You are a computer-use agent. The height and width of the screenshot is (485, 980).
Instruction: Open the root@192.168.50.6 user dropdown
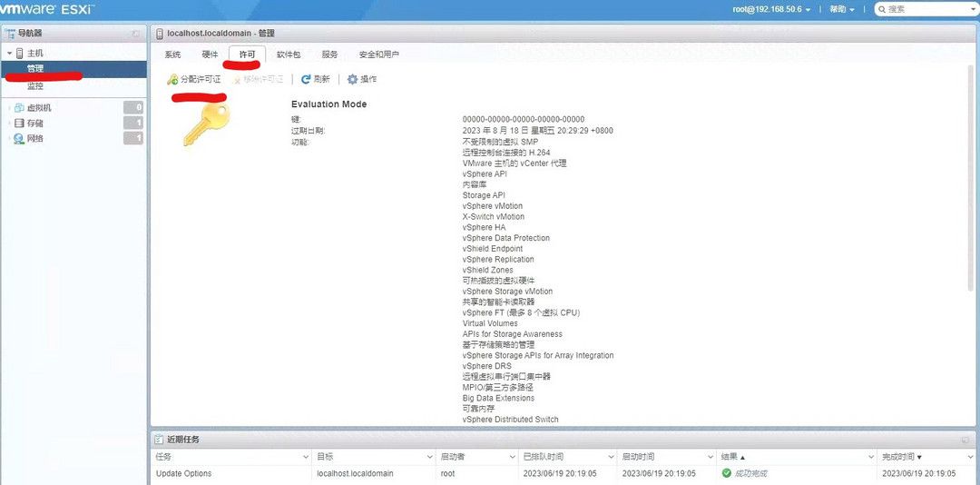click(772, 9)
